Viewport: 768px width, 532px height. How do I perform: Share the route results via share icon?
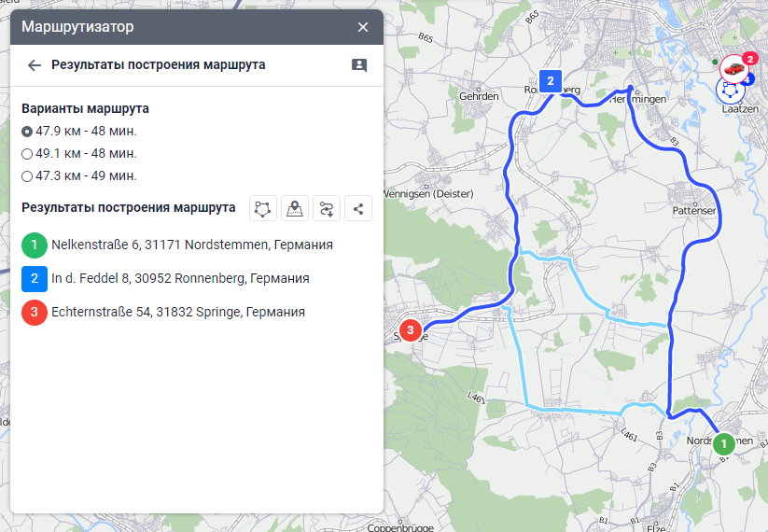click(x=358, y=208)
